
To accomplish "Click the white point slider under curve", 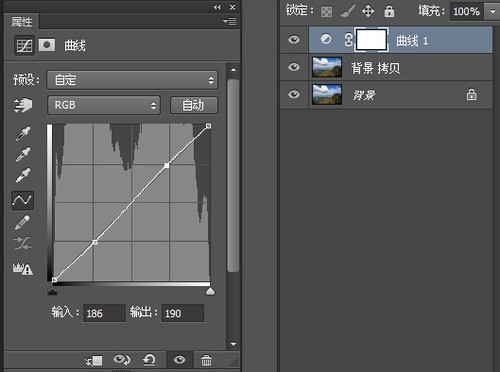I will point(210,291).
